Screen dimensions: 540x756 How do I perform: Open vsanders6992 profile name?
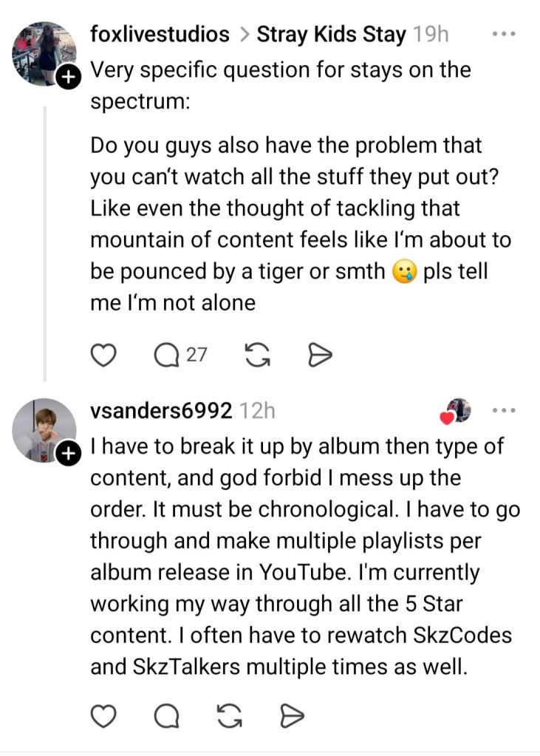click(161, 410)
